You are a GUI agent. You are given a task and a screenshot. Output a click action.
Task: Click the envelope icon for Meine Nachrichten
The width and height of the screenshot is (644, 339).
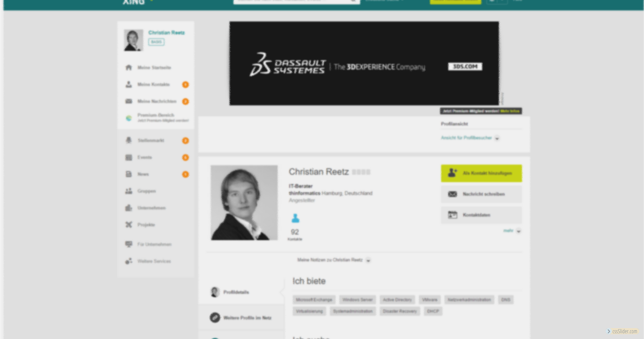tap(129, 101)
